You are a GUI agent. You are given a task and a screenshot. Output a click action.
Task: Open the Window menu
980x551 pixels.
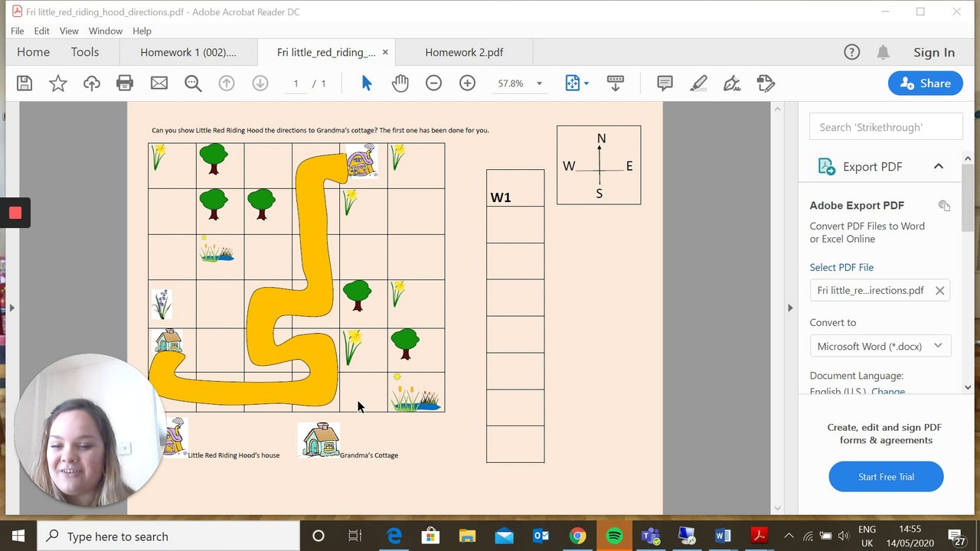point(105,31)
